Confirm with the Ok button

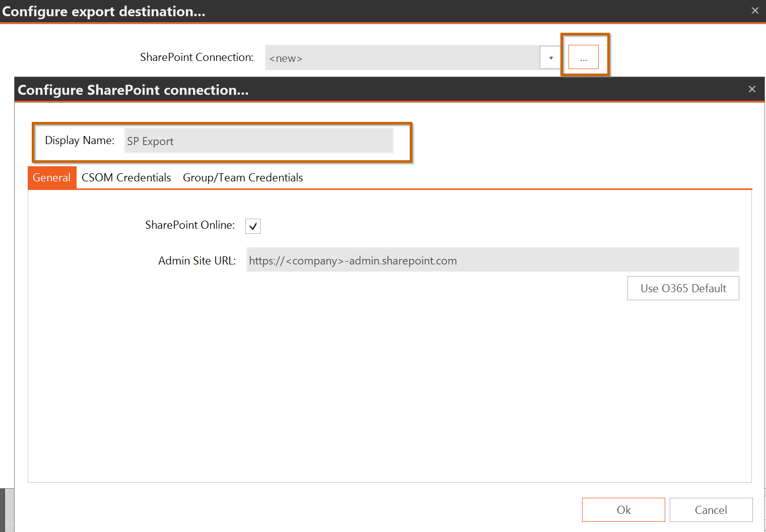[x=623, y=510]
